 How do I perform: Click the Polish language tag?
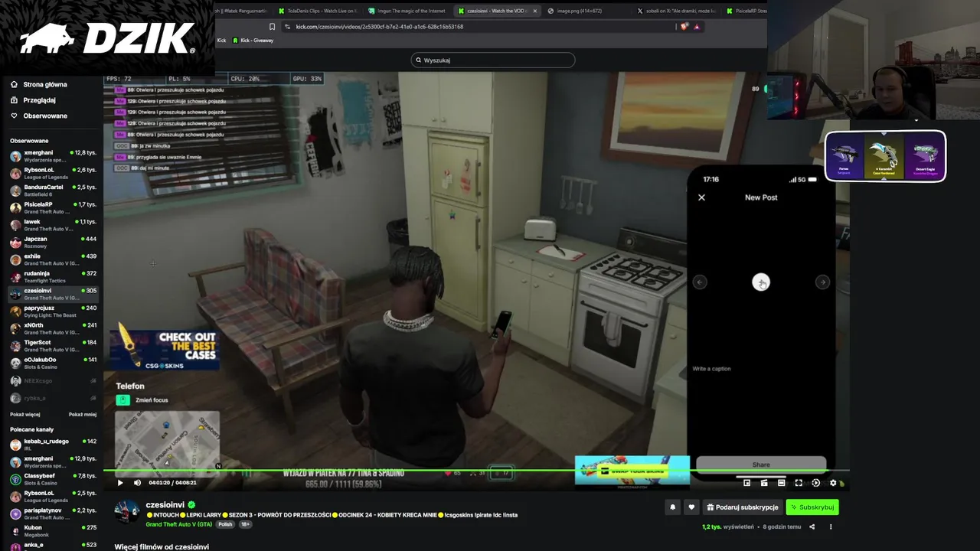point(225,524)
